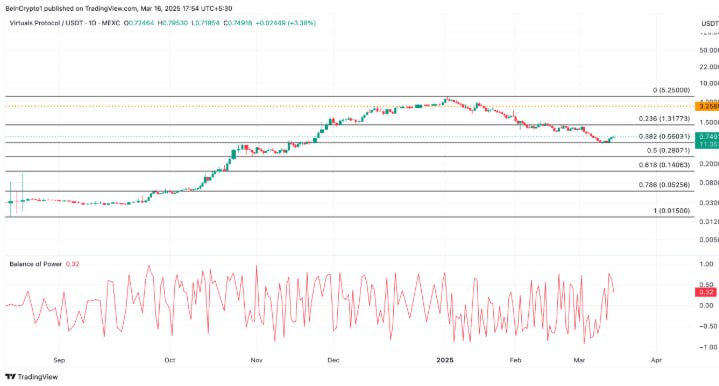Click the high price value H0.79530
Image resolution: width=719 pixels, height=386 pixels.
pos(173,23)
